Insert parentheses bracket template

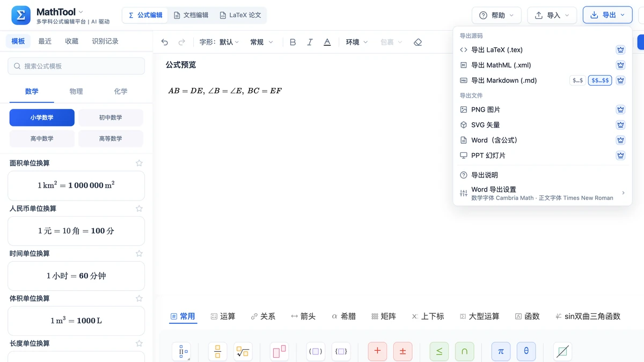tap(316, 352)
